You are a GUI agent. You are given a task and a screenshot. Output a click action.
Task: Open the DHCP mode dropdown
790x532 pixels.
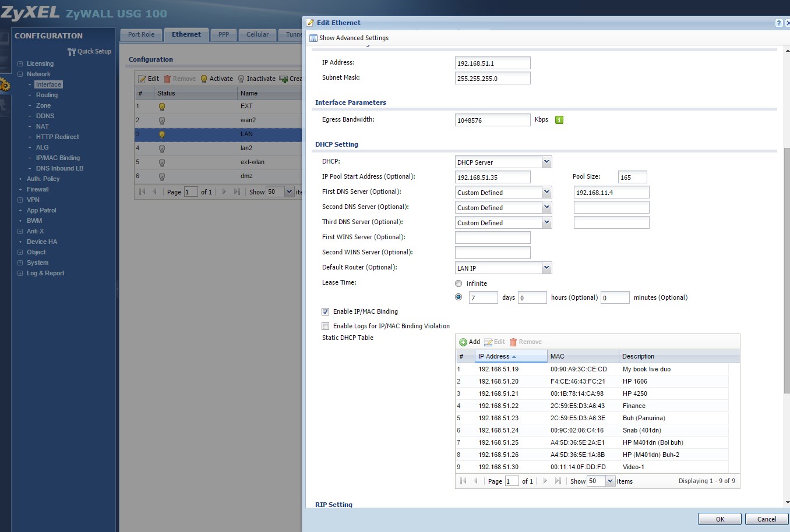point(546,162)
